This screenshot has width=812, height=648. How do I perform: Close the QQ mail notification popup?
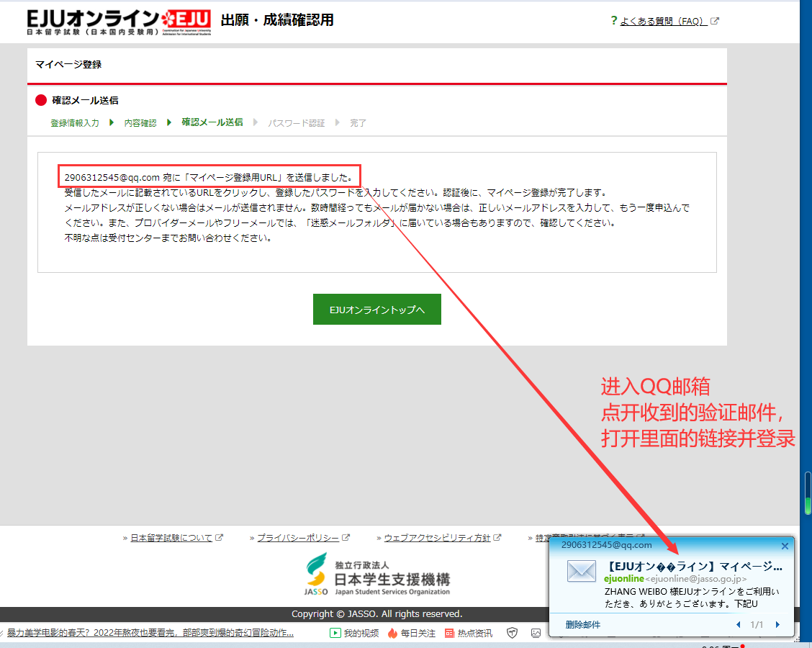(785, 546)
